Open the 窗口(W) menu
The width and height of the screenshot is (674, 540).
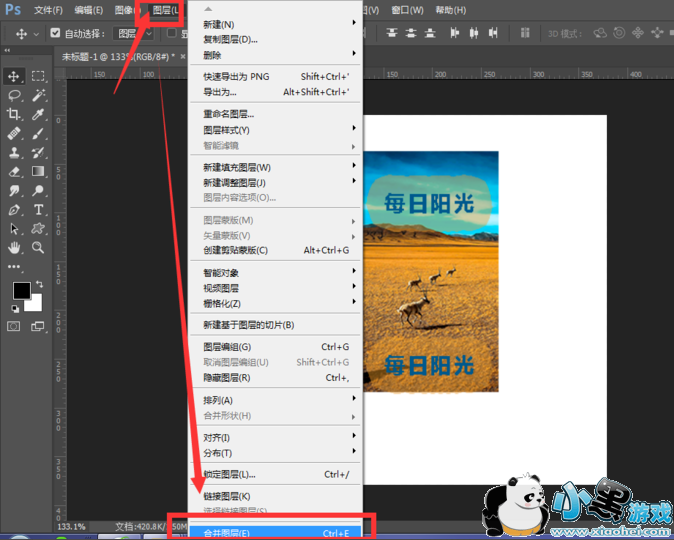click(x=406, y=10)
